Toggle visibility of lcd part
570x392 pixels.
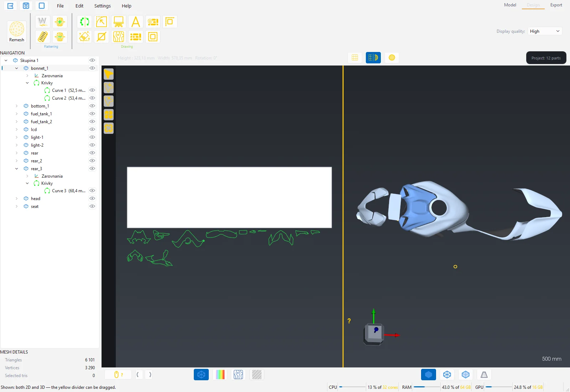point(92,130)
